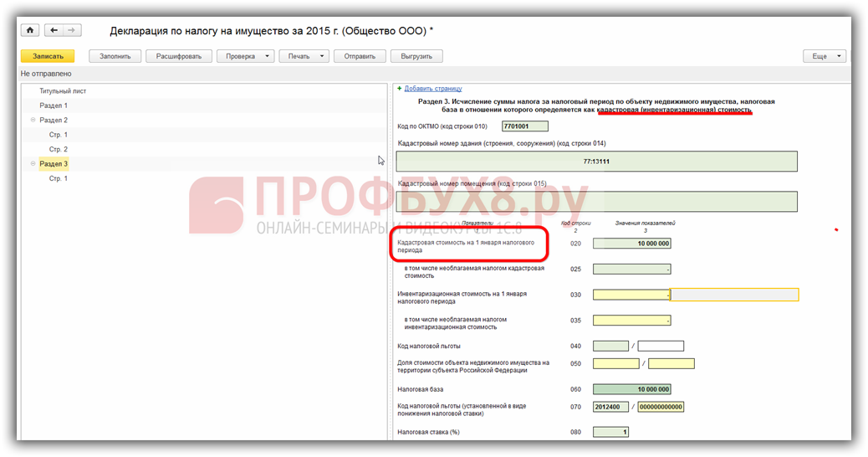Select Титульный лист in the section tree
The image size is (868, 457).
63,90
